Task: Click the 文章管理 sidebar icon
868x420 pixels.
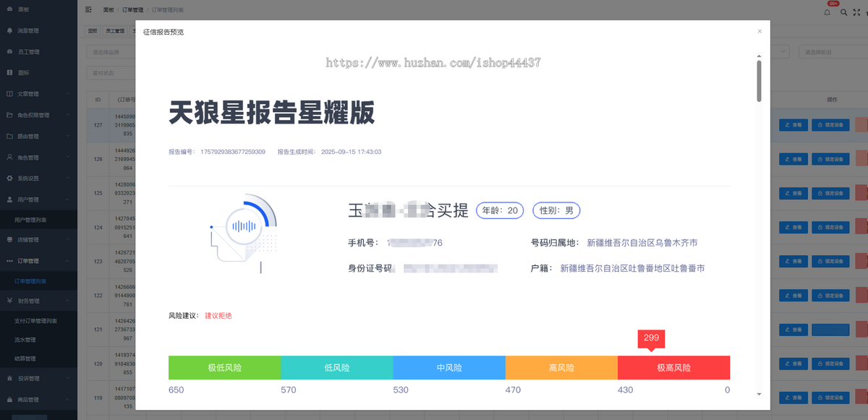Action: [x=9, y=94]
